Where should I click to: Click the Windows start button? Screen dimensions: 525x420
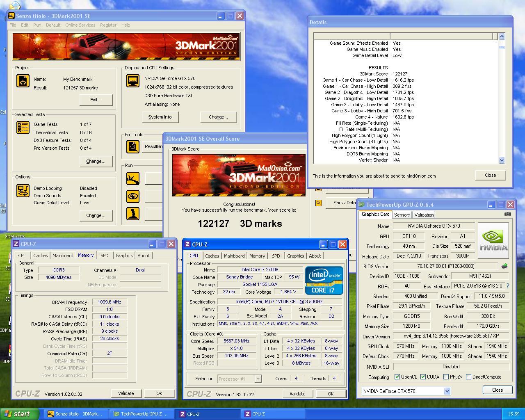(20, 414)
